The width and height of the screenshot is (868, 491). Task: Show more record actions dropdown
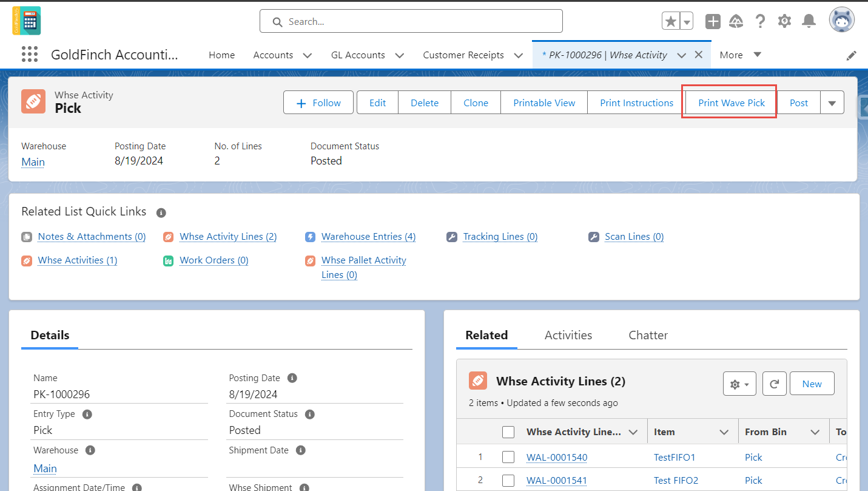pyautogui.click(x=832, y=103)
